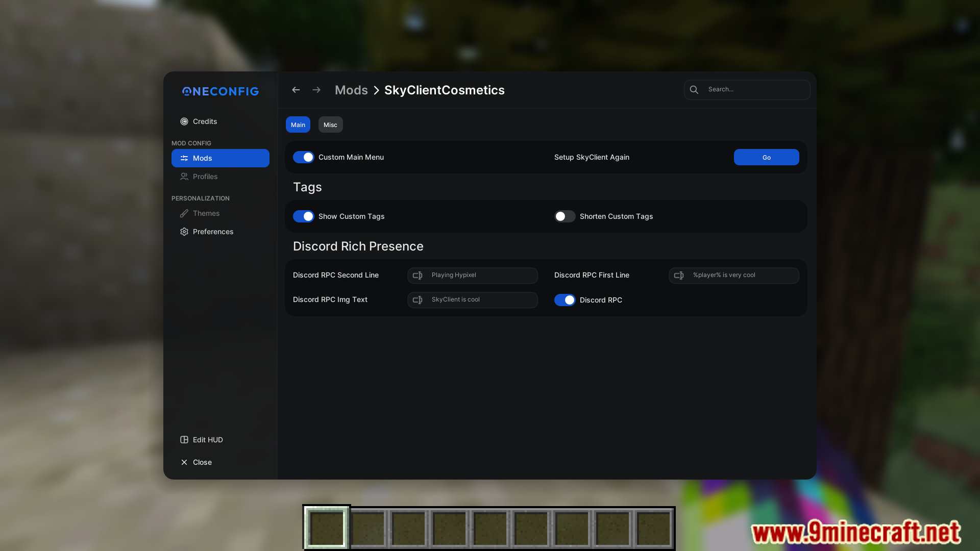Click Go to setup SkyClient again
Screen dimensions: 980x551
coord(767,157)
